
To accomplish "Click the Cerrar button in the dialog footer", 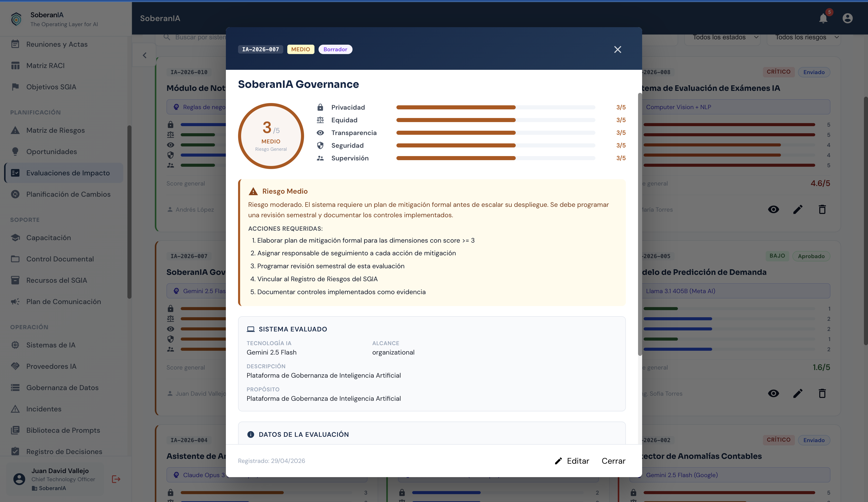I will pos(613,461).
